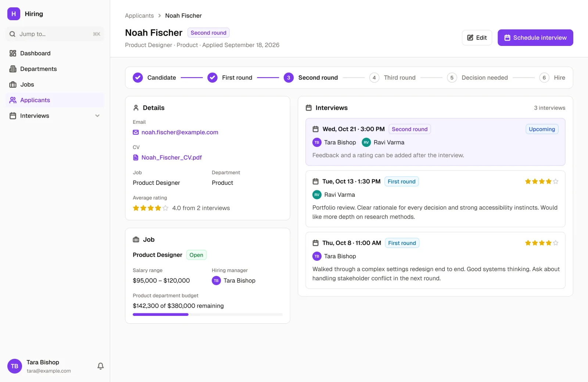588x382 pixels.
Task: Open notifications bell icon
Action: pyautogui.click(x=100, y=366)
